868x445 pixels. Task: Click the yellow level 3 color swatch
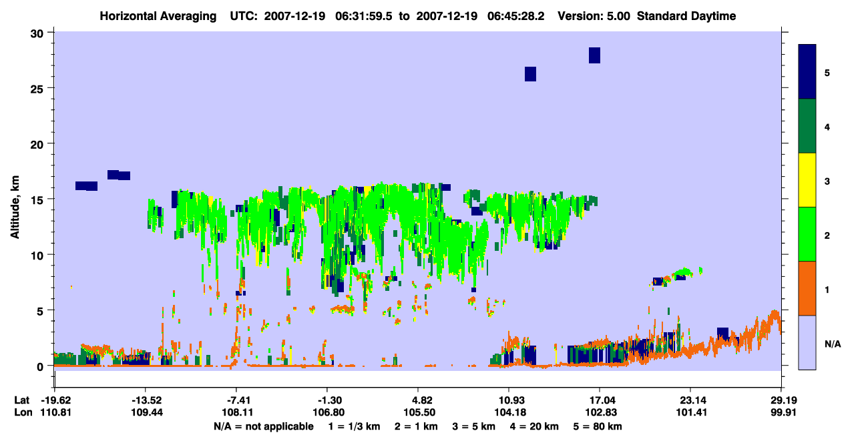click(807, 180)
